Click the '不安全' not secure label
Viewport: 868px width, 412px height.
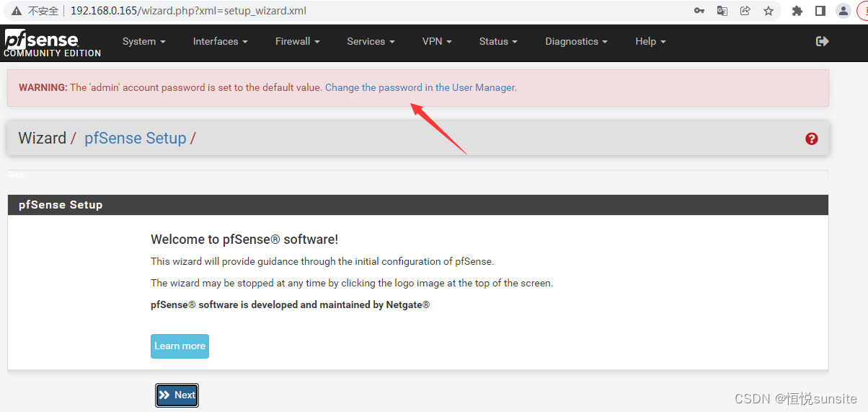[x=43, y=11]
